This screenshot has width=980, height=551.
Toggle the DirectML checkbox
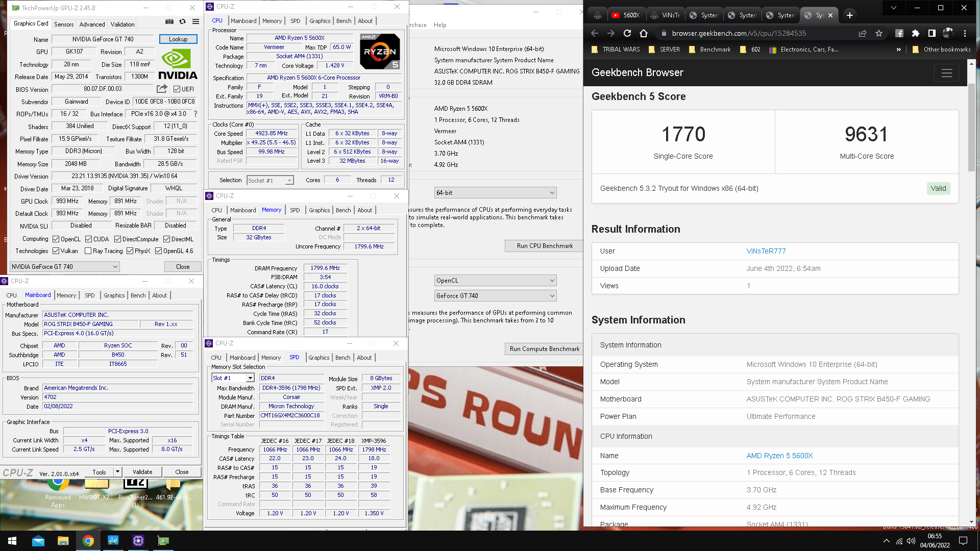click(x=166, y=239)
